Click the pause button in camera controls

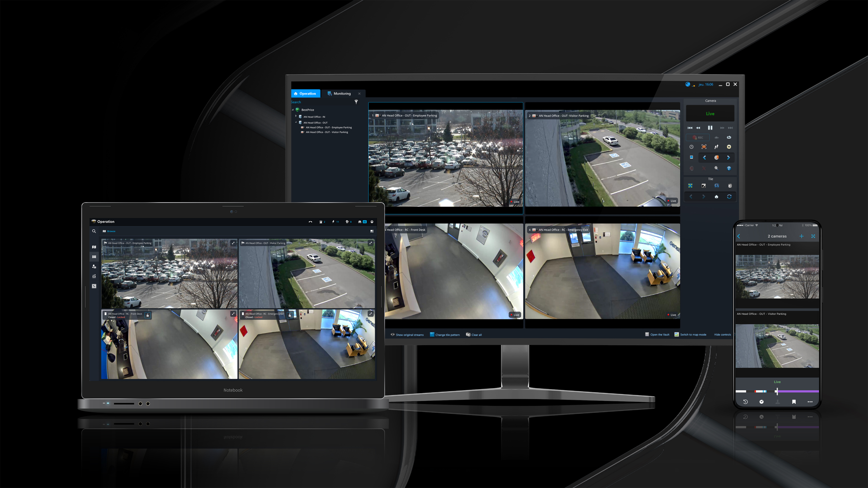(x=710, y=127)
